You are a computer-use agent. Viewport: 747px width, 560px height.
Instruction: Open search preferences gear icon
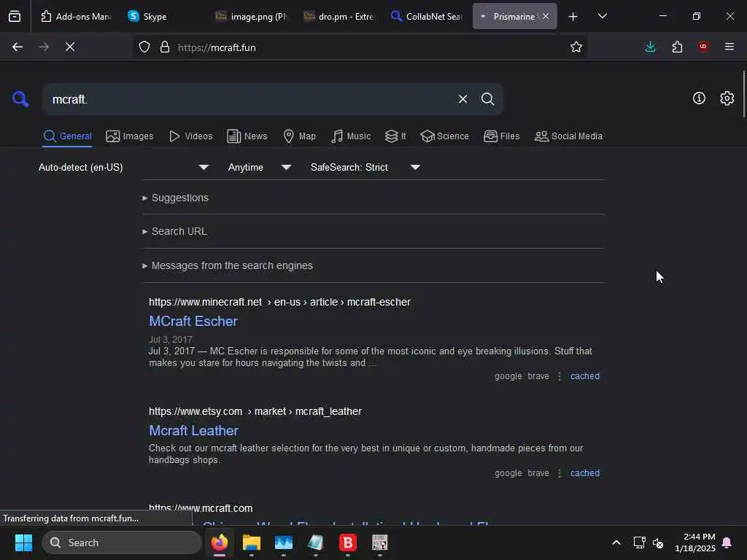pos(727,98)
